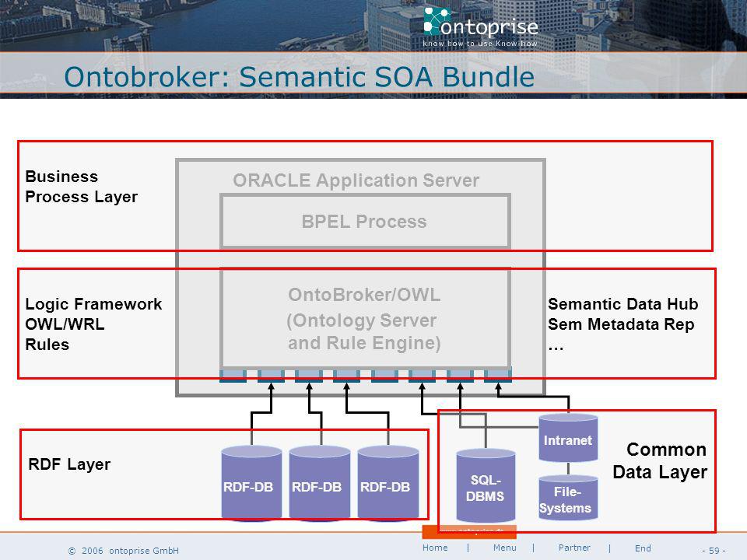The height and width of the screenshot is (560, 747).
Task: Select the OntoBroker/OWL ontology server box
Action: tap(365, 318)
